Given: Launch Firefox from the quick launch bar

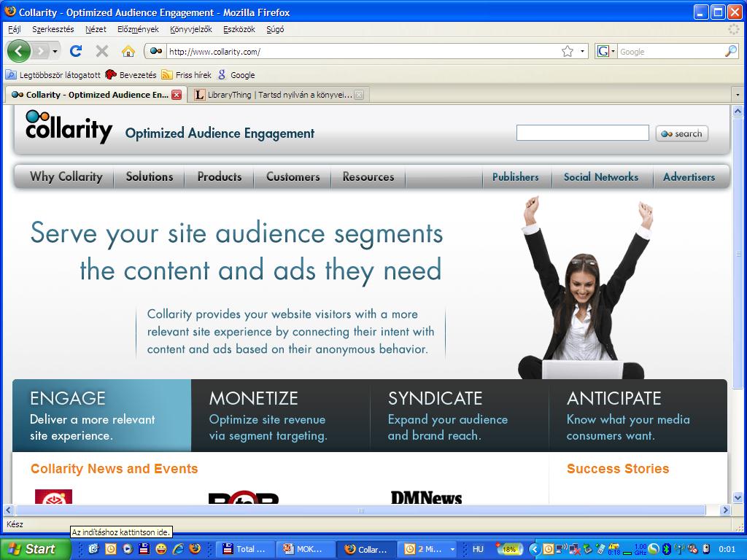Looking at the screenshot, I should pos(195,548).
